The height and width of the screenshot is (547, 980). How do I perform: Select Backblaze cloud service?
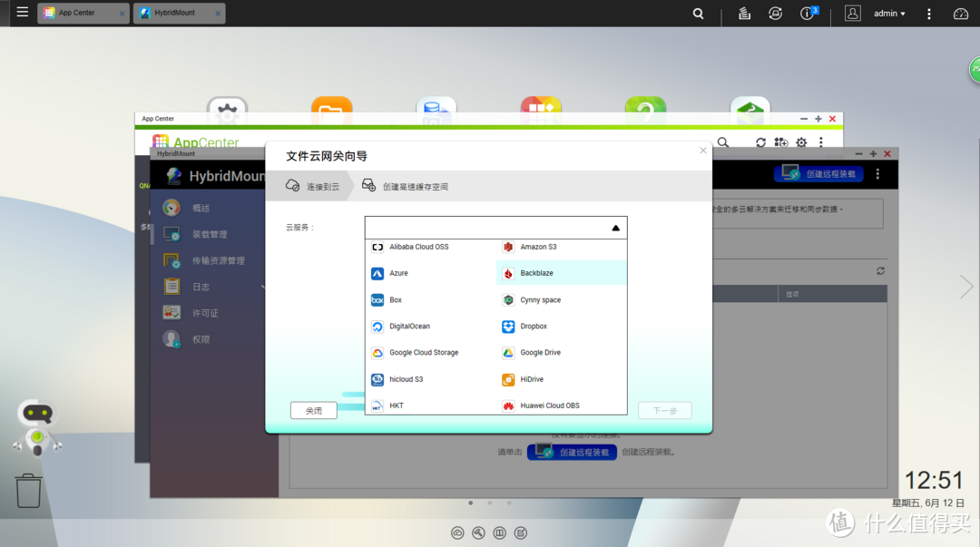(562, 273)
